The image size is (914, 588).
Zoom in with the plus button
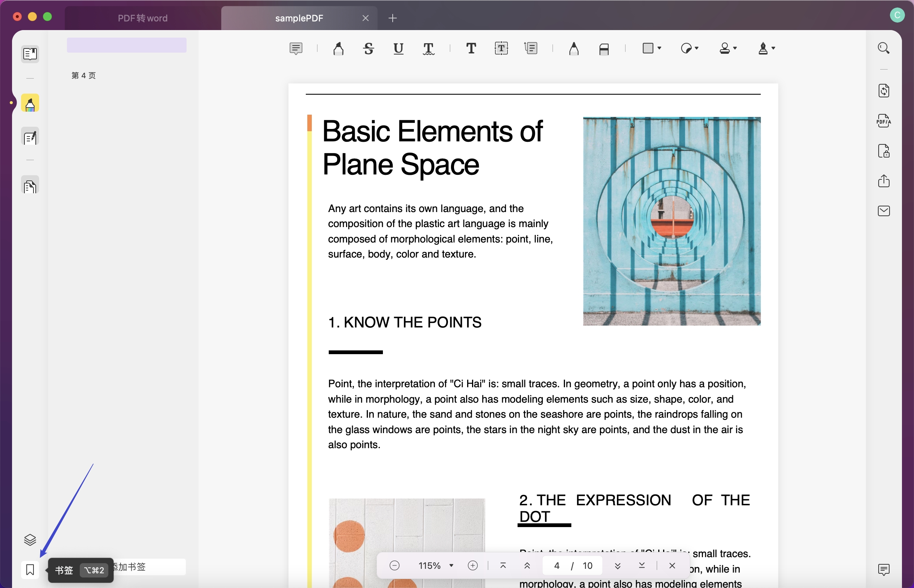point(472,565)
